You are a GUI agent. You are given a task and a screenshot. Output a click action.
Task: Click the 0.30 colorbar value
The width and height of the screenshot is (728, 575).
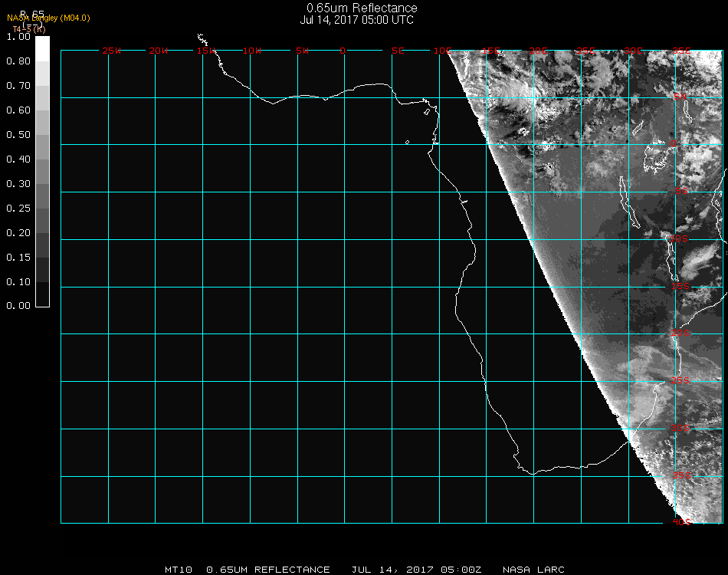(x=18, y=185)
